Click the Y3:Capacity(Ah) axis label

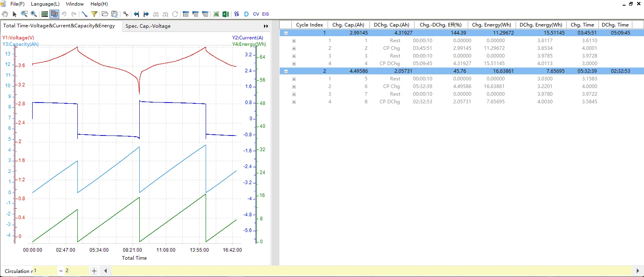pyautogui.click(x=21, y=44)
